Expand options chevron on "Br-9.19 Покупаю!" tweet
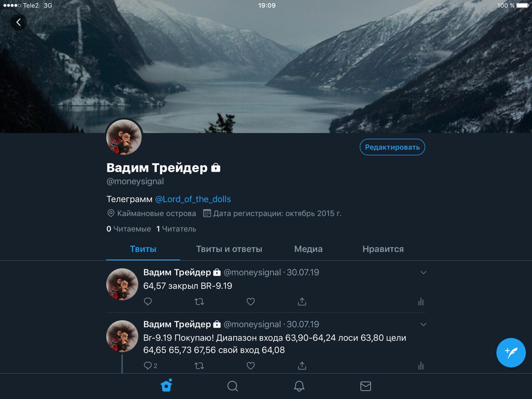 [x=423, y=325]
